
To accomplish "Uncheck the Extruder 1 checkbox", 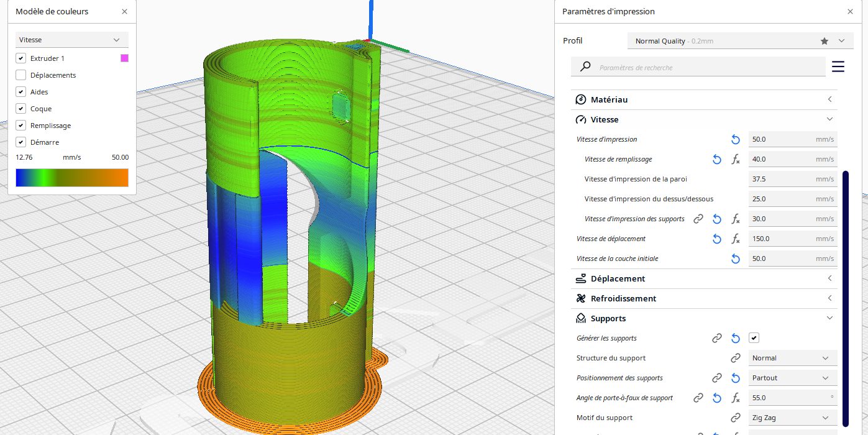I will pyautogui.click(x=21, y=58).
